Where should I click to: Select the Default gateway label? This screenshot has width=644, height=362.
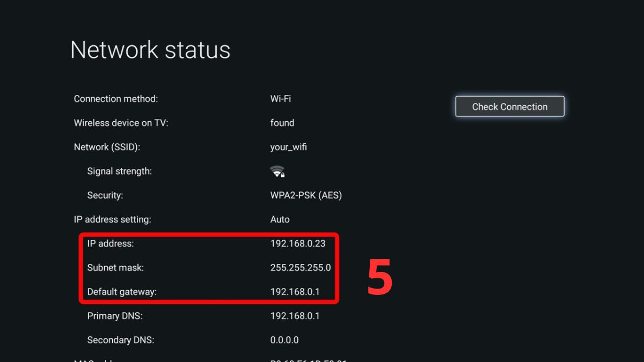[122, 292]
